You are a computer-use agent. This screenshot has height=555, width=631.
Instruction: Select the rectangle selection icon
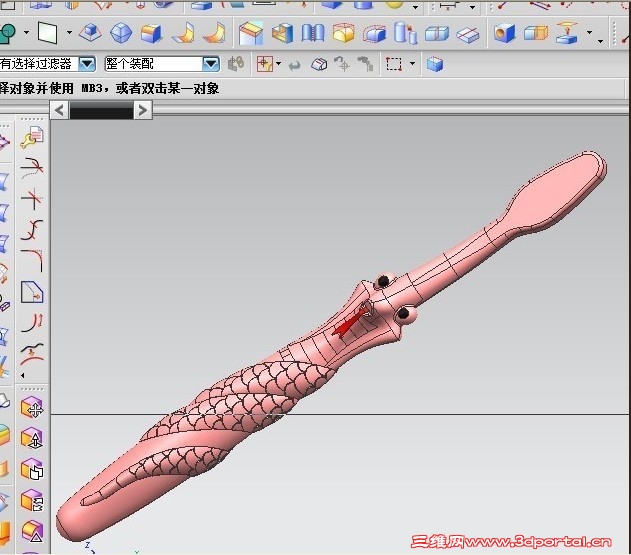[394, 64]
